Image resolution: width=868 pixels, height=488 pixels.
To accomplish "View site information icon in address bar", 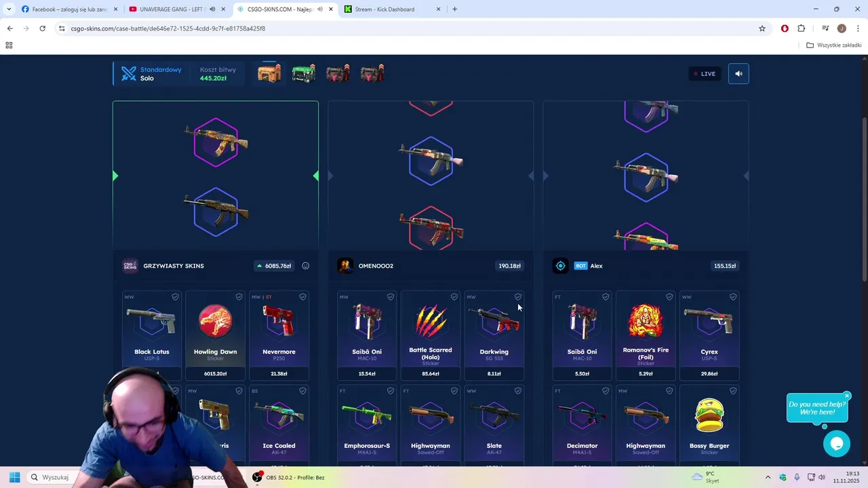I will (62, 28).
